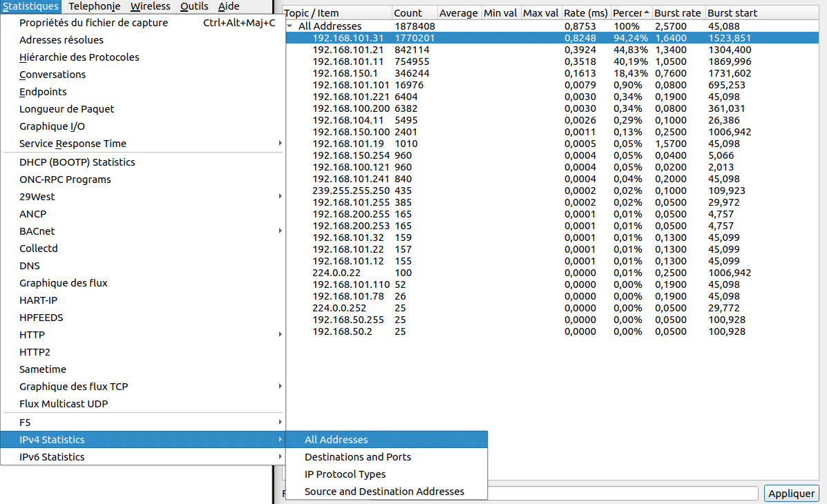Image resolution: width=827 pixels, height=504 pixels.
Task: Expand the HTTP submenu
Action: pyautogui.click(x=143, y=335)
